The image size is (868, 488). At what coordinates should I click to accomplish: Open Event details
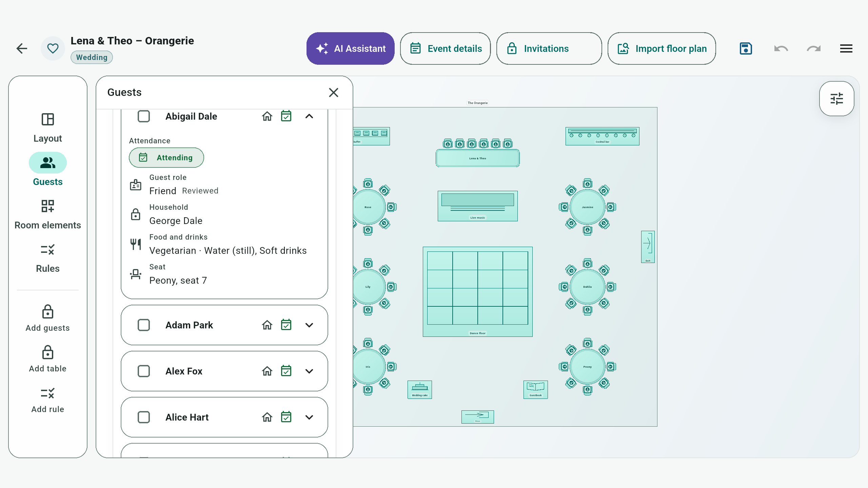[446, 48]
